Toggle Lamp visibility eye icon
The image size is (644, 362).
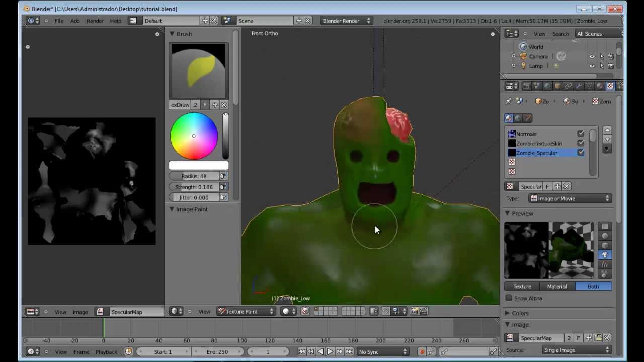click(x=592, y=66)
